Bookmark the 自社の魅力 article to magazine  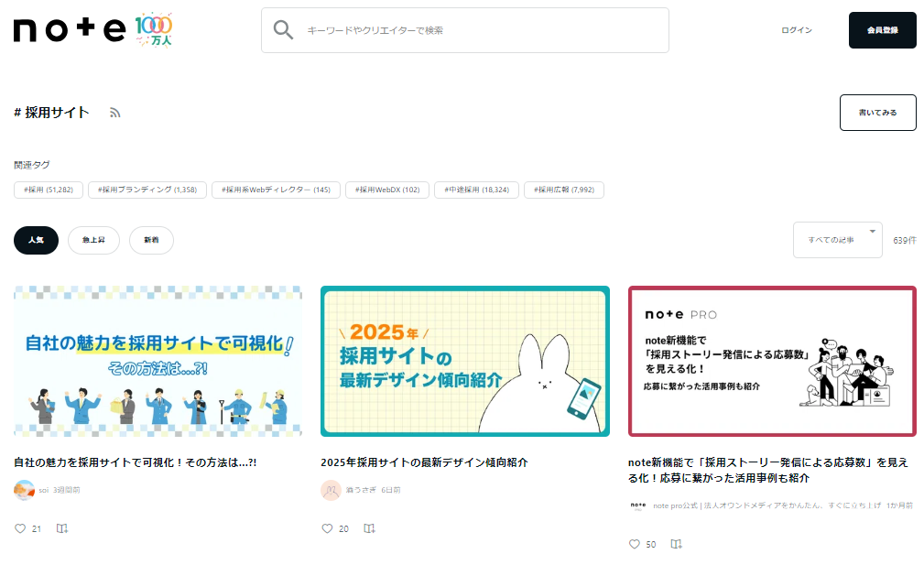[62, 528]
